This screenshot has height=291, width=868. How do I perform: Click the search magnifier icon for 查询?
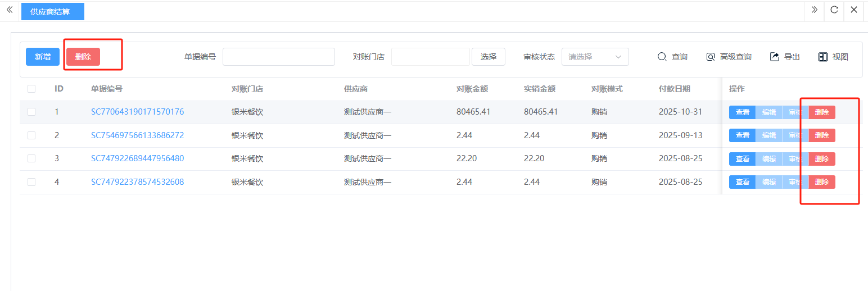coord(662,57)
